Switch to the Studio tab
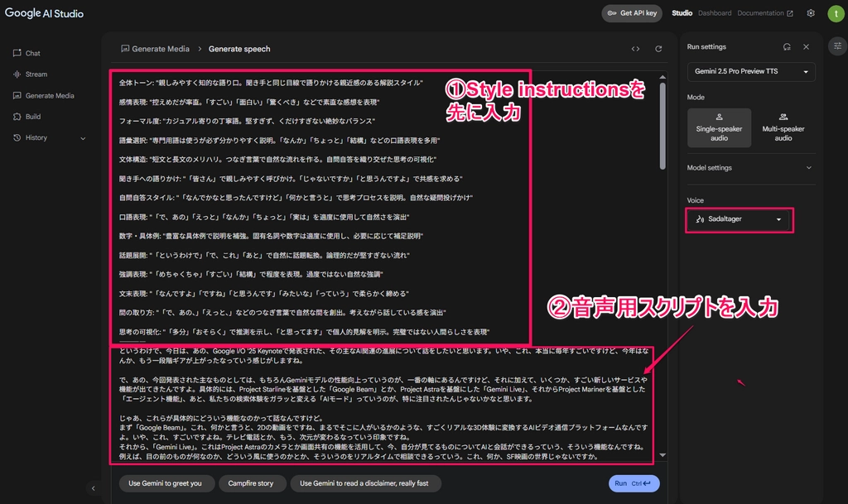This screenshot has height=504, width=848. pyautogui.click(x=682, y=13)
